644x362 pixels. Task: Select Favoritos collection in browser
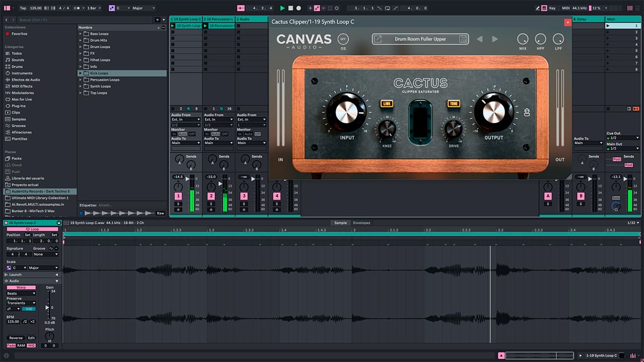click(x=19, y=34)
